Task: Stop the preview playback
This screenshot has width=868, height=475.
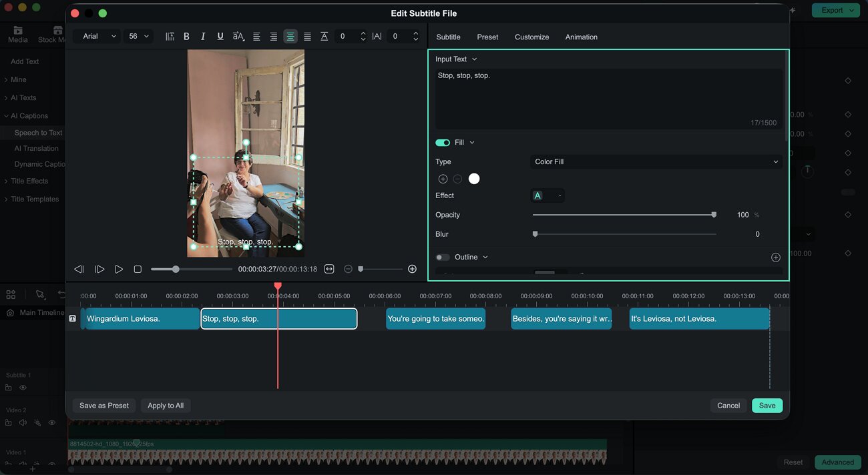Action: pos(138,269)
